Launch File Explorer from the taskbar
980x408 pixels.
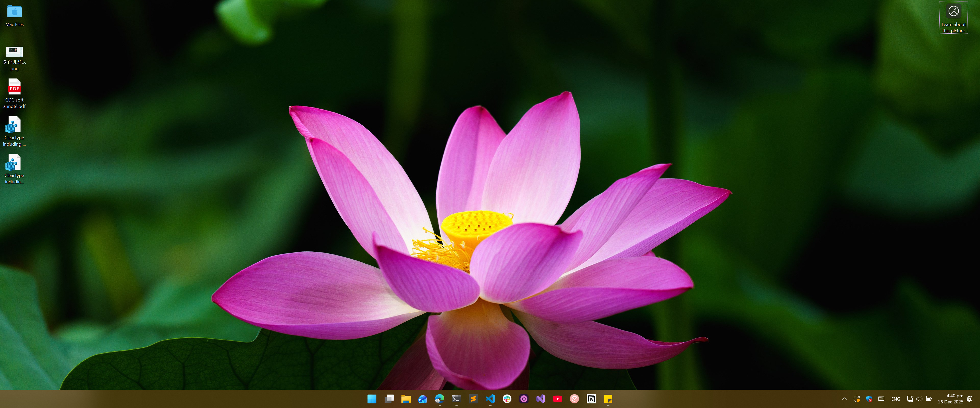pos(406,399)
